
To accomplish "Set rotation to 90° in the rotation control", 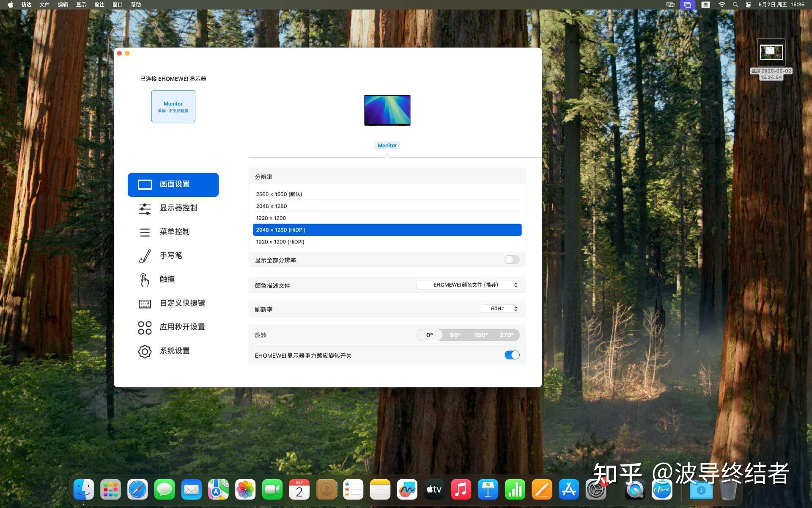I will pos(455,335).
